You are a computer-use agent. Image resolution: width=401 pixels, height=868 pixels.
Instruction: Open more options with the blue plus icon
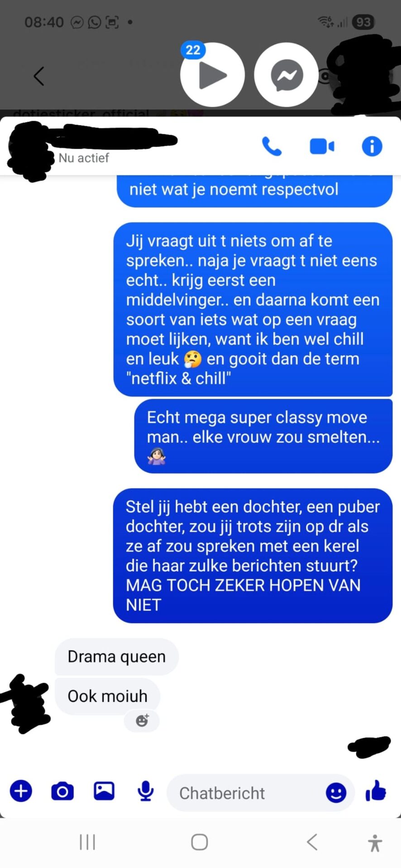21,792
